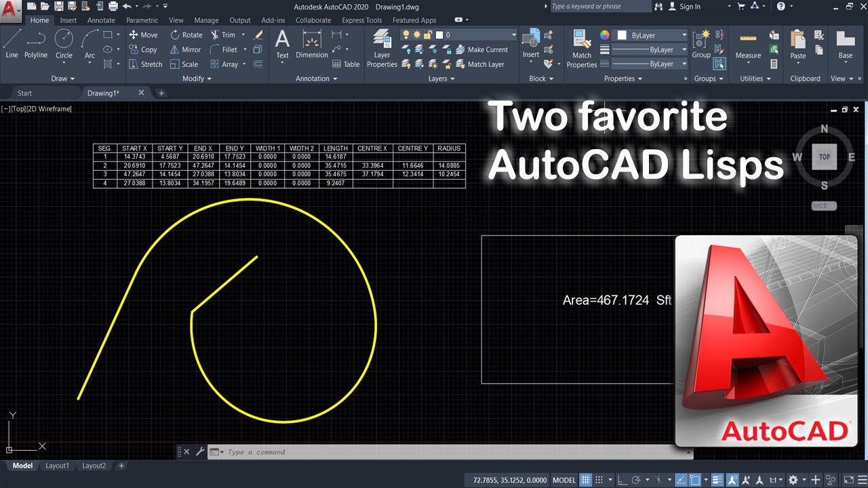Open Layer Properties manager
This screenshot has height=488, width=868.
pos(382,49)
